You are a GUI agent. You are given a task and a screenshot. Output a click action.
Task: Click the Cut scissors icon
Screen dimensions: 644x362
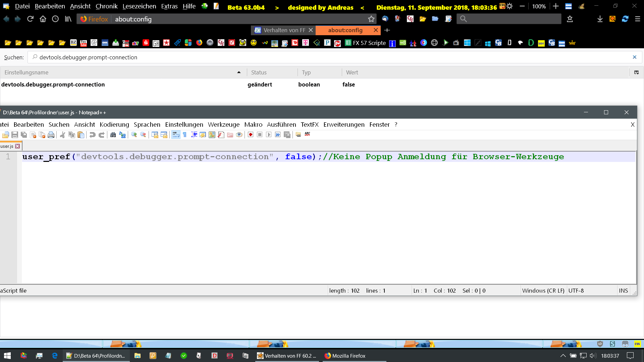click(x=62, y=135)
